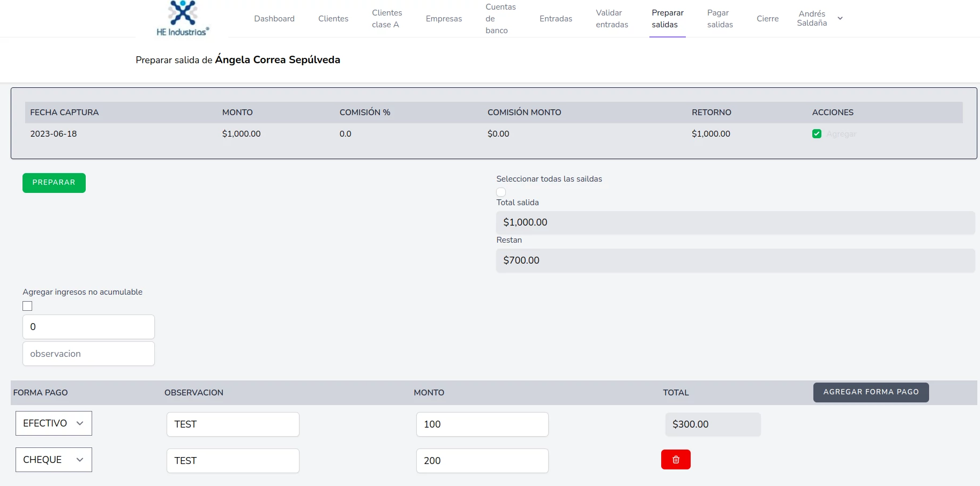This screenshot has height=486, width=980.
Task: Check the Seleccionar todas las salidas box
Action: 501,192
